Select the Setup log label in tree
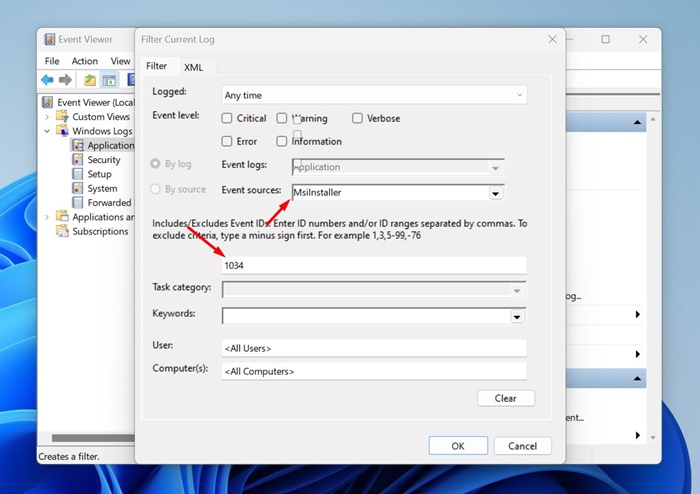The image size is (700, 494). (x=100, y=174)
